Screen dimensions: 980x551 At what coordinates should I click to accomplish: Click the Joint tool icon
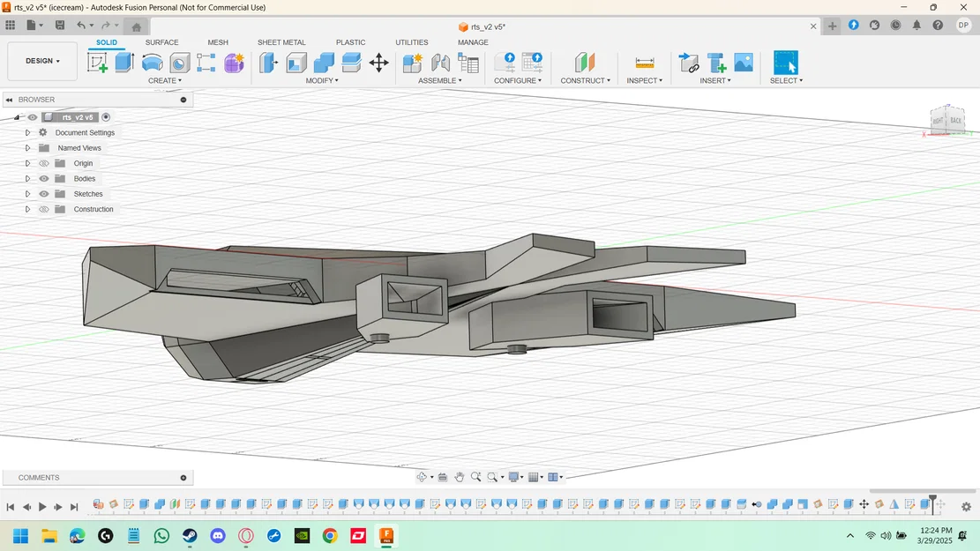(440, 63)
